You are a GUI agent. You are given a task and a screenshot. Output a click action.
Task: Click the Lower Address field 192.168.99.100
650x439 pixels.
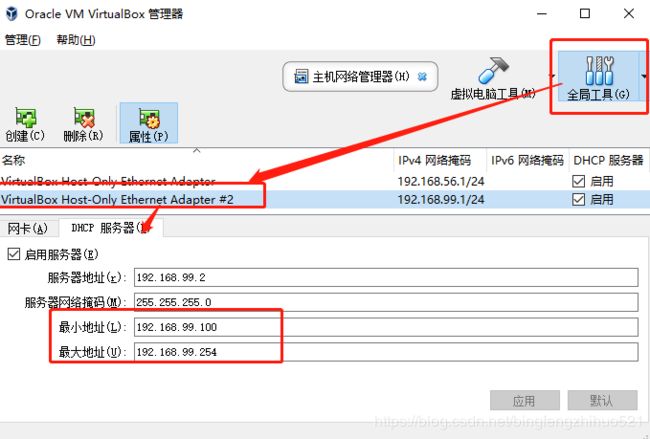click(x=386, y=327)
